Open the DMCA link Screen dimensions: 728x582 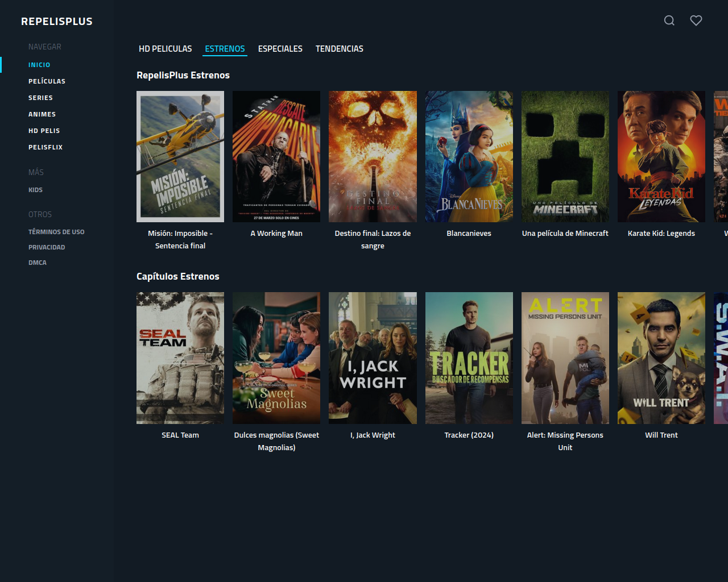click(38, 263)
